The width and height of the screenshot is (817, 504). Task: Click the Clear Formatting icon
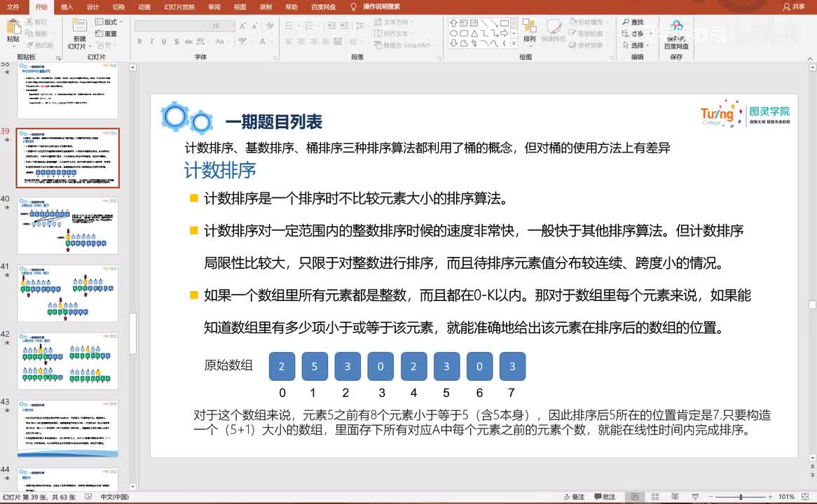tap(270, 25)
